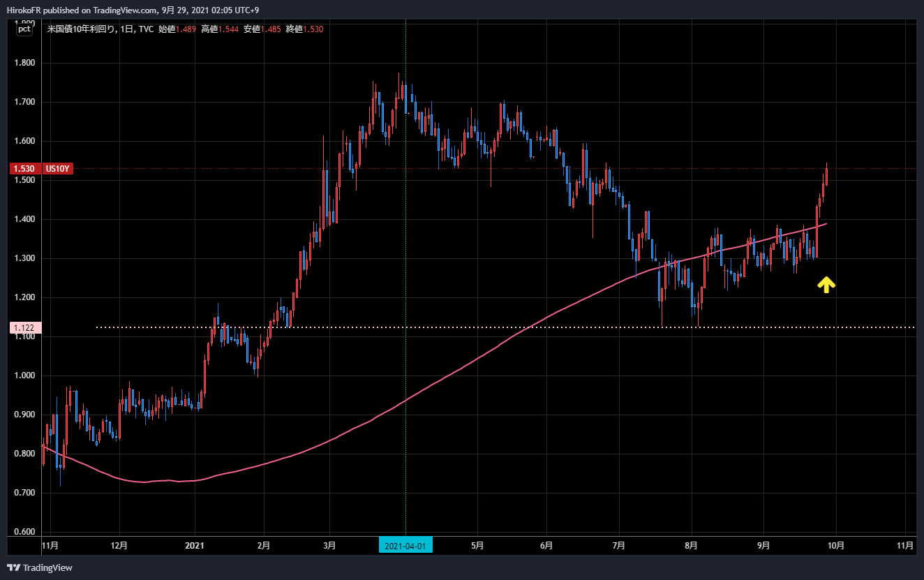Click the 0.800 price axis label
924x580 pixels.
click(24, 454)
